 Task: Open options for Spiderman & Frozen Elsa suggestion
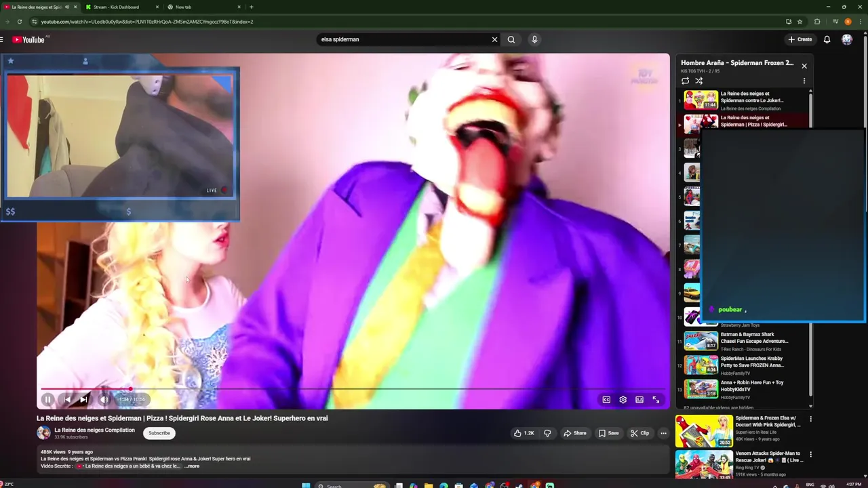[810, 419]
